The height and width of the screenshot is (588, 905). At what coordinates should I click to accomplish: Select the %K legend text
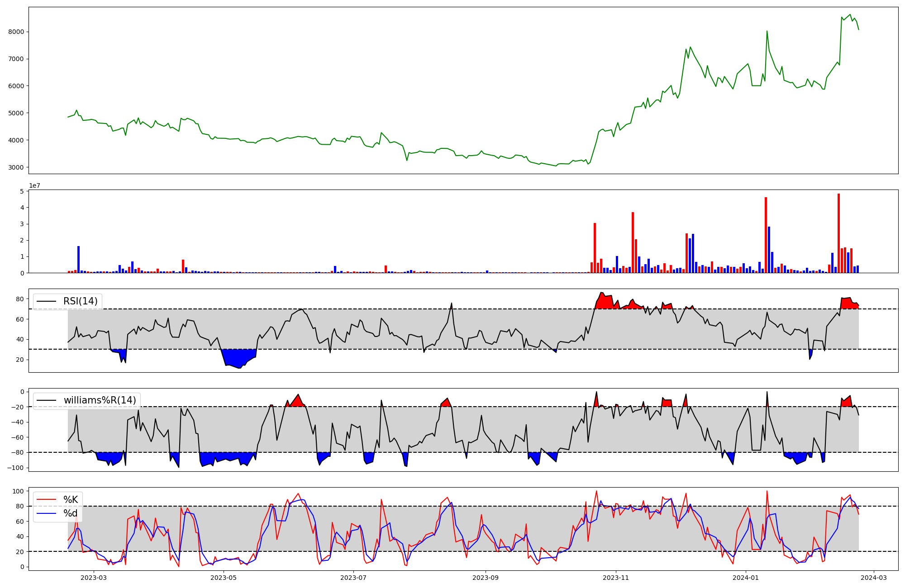click(x=71, y=500)
